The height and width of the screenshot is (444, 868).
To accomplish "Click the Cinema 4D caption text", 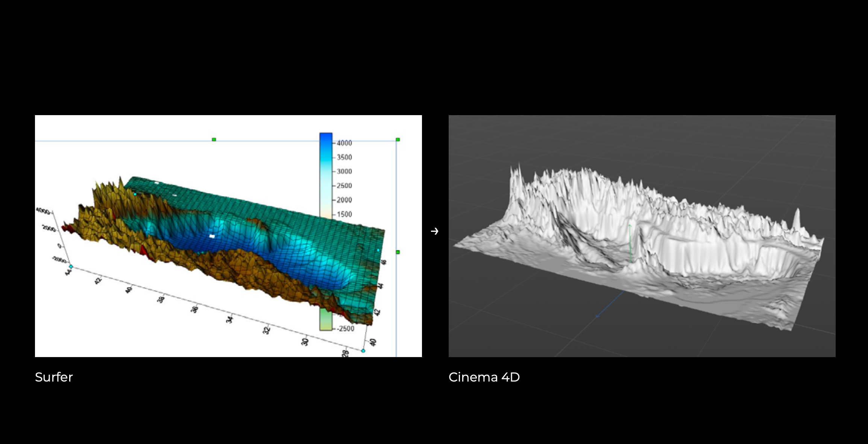I will point(484,377).
